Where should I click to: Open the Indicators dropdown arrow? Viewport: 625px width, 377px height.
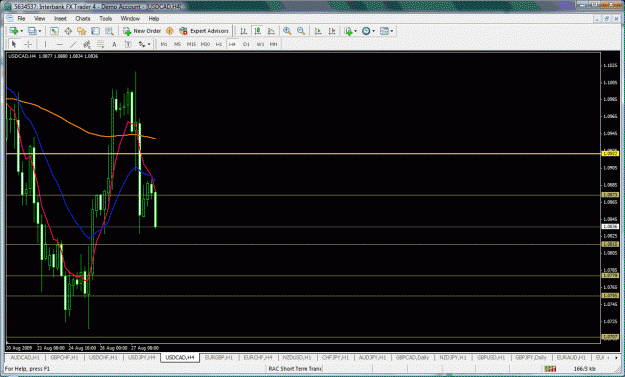(355, 31)
